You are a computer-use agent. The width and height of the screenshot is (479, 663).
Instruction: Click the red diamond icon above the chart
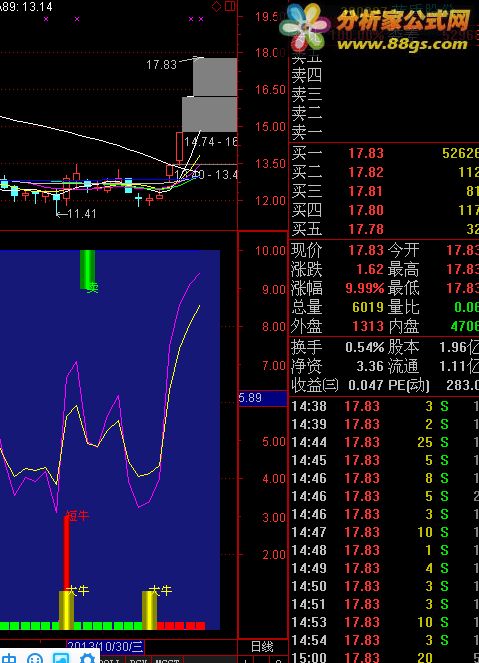[x=216, y=6]
